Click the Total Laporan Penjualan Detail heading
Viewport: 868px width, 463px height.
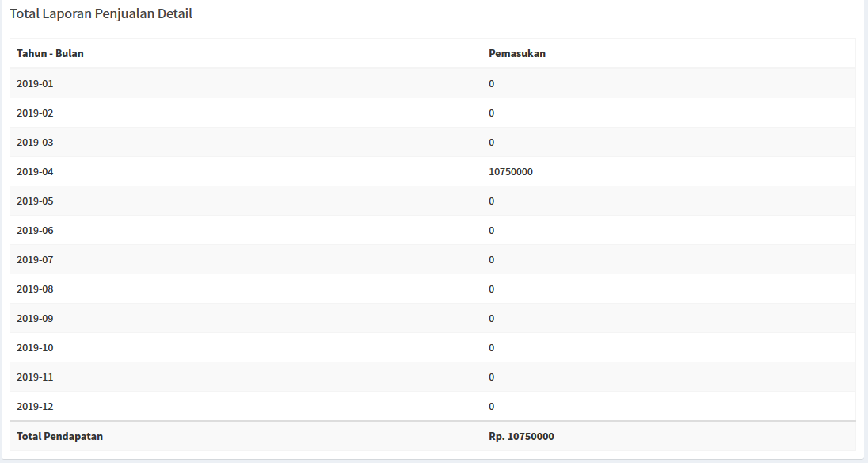tap(101, 13)
